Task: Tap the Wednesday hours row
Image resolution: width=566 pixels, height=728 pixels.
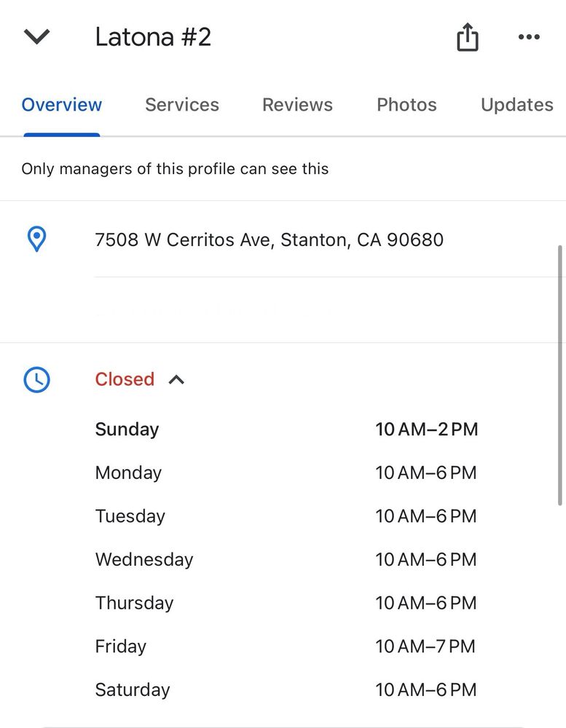Action: [x=286, y=560]
